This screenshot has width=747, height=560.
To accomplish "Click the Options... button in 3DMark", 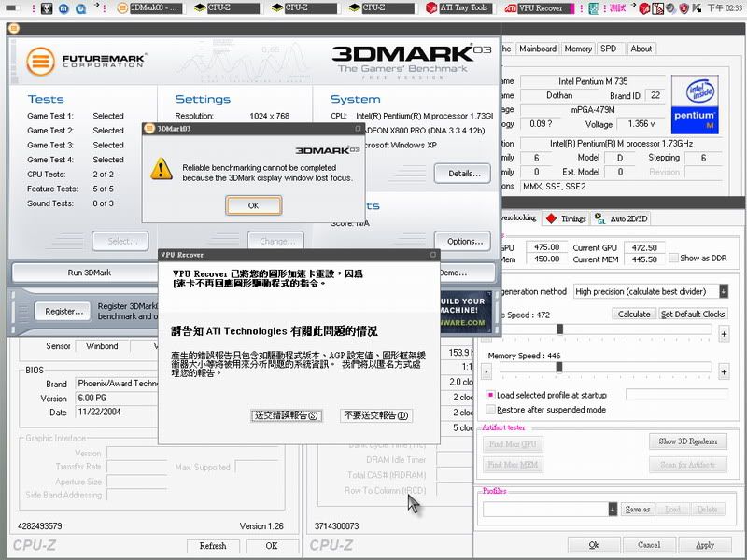I will click(x=463, y=242).
